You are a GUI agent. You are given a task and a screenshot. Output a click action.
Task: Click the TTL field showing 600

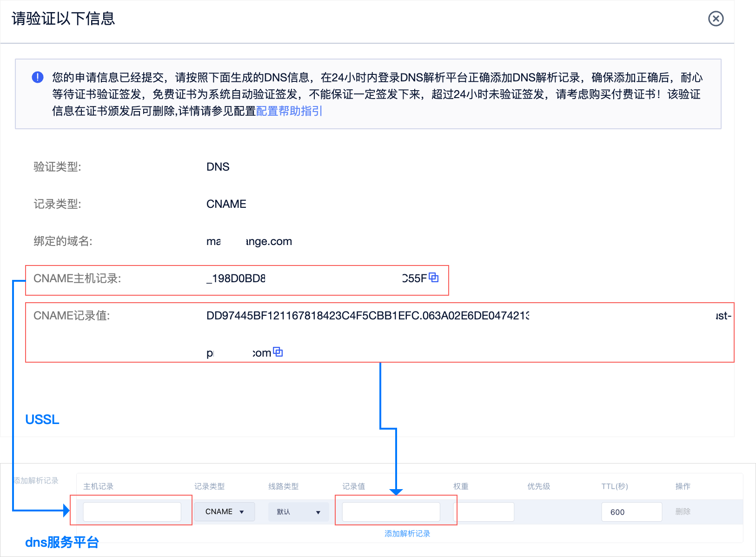click(631, 511)
